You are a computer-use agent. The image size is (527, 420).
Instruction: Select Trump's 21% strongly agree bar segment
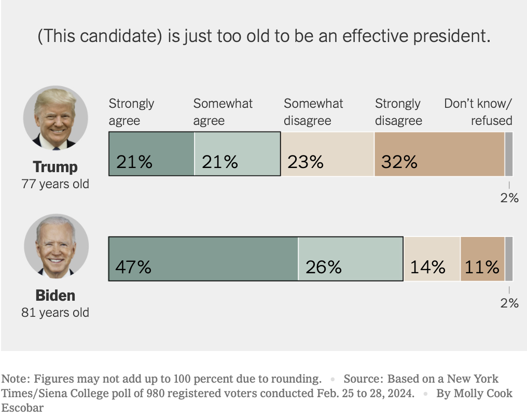[151, 154]
